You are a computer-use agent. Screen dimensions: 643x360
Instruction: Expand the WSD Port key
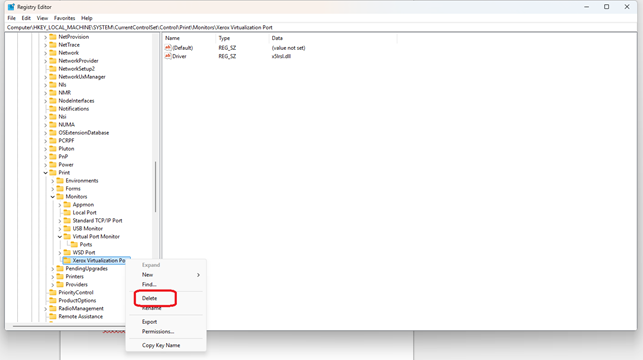(60, 253)
